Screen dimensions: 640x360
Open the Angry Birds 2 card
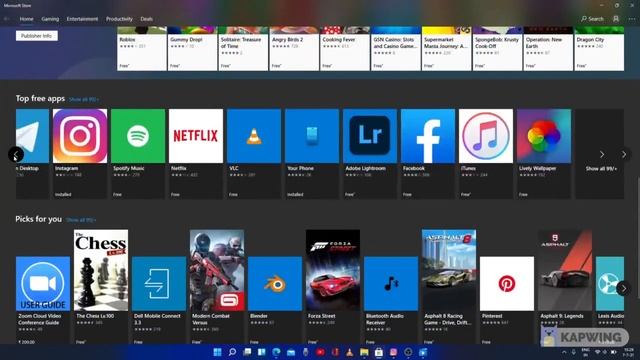[x=294, y=49]
